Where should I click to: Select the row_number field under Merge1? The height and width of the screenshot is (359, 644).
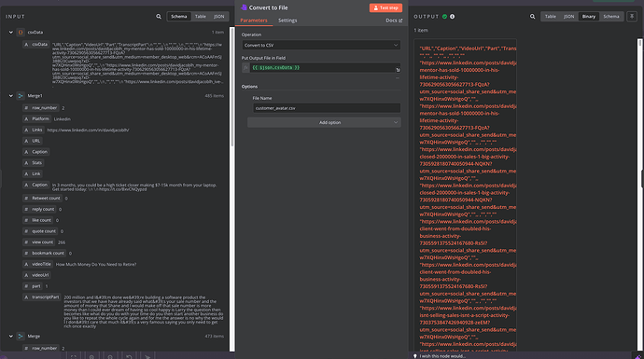tap(41, 108)
